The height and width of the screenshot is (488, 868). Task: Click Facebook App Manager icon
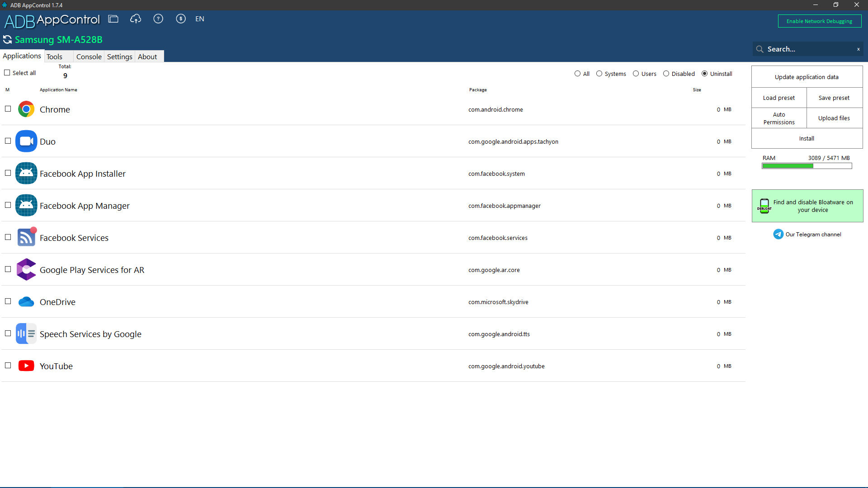(x=26, y=206)
